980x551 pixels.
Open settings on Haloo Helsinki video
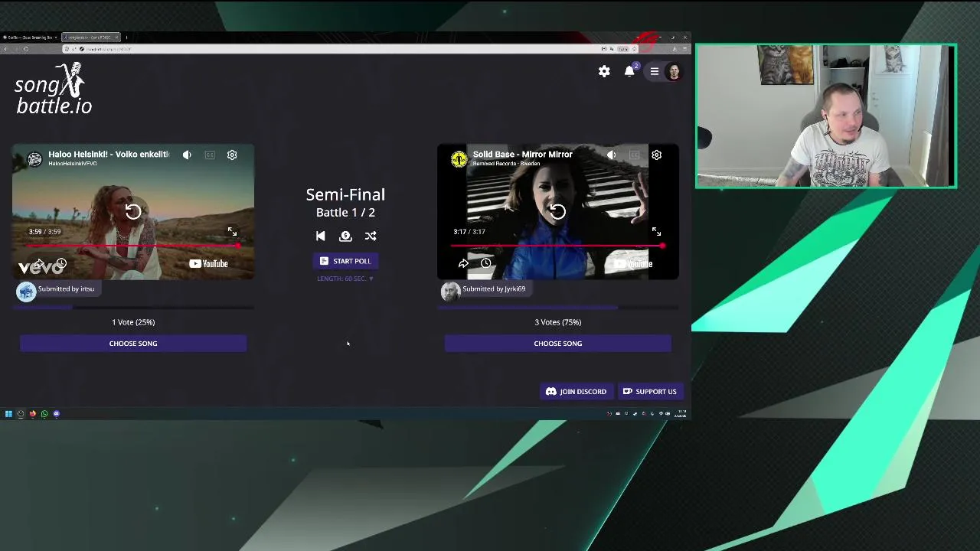[232, 155]
